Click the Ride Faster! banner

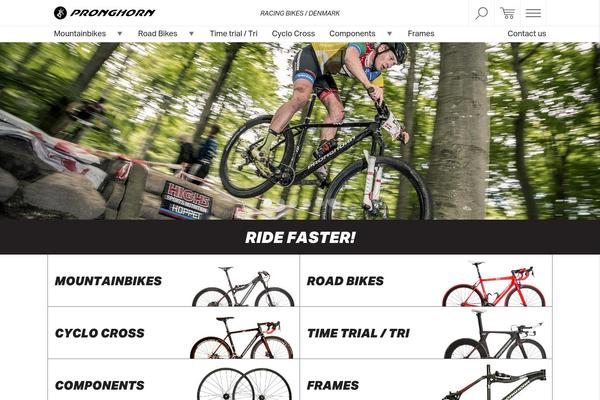(300, 237)
